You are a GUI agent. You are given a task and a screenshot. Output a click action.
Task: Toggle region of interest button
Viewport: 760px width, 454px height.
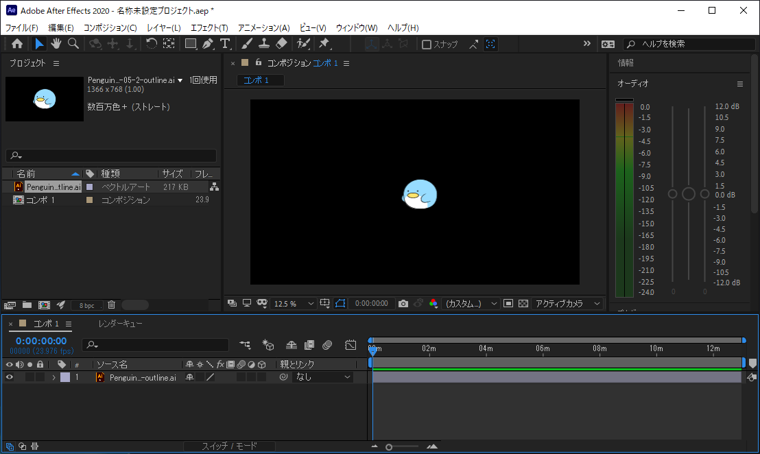508,303
